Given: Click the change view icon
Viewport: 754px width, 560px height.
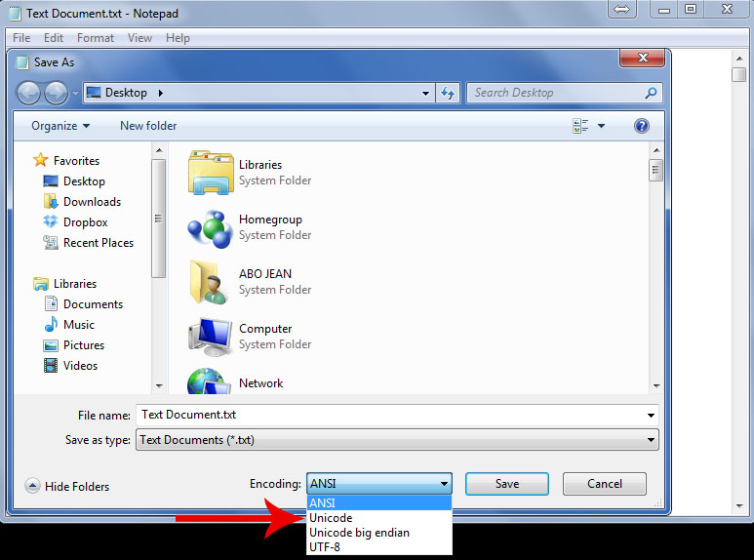Looking at the screenshot, I should pyautogui.click(x=581, y=126).
